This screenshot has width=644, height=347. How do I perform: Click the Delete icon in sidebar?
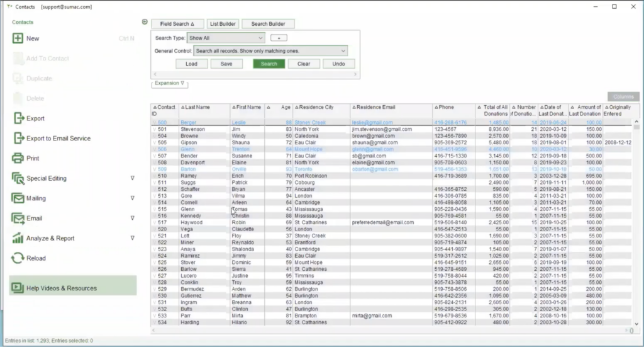point(18,98)
